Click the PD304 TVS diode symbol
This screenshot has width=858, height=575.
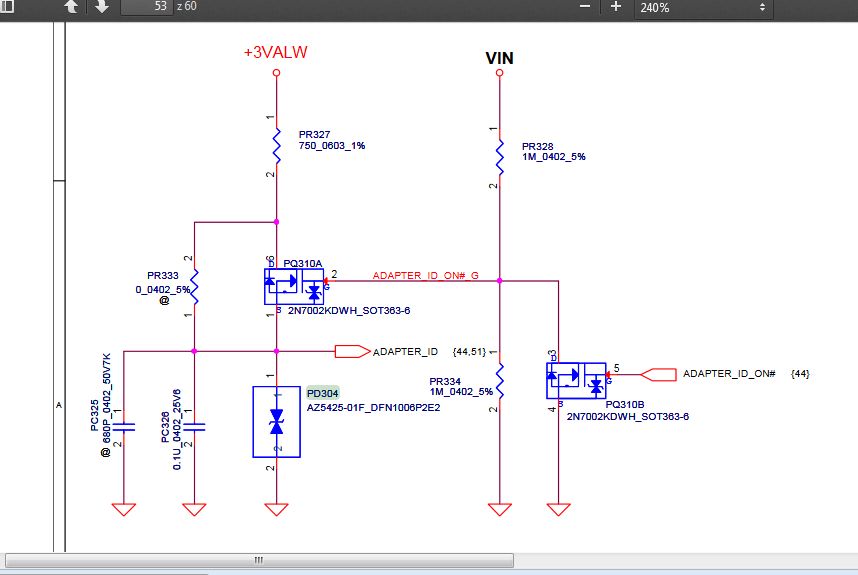tap(276, 422)
